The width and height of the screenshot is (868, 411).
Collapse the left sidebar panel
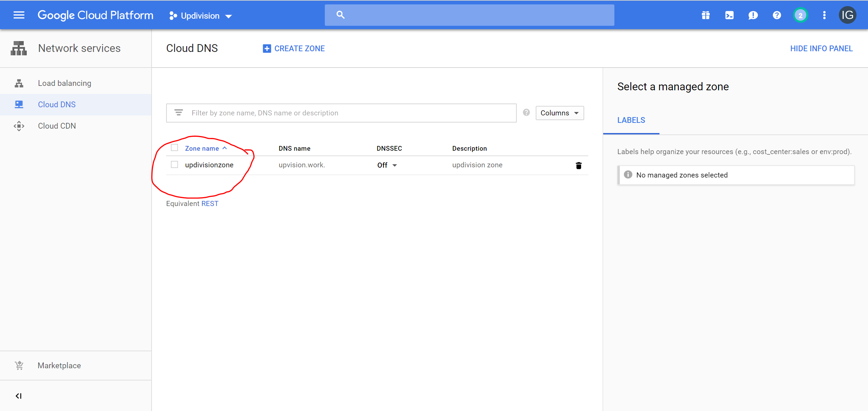19,396
